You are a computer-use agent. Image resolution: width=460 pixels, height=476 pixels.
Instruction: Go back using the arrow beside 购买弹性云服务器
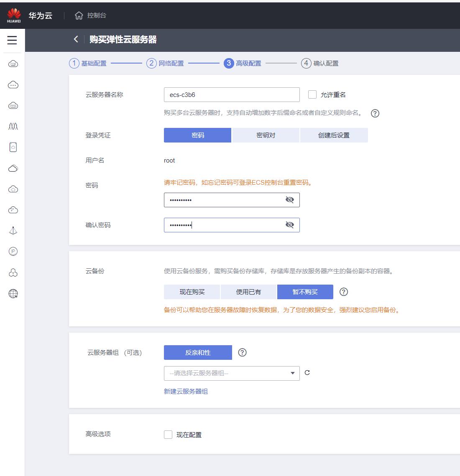(76, 39)
